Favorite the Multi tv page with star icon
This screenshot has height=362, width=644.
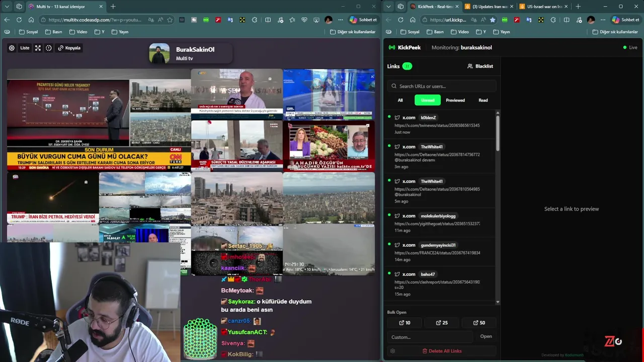pos(170,20)
